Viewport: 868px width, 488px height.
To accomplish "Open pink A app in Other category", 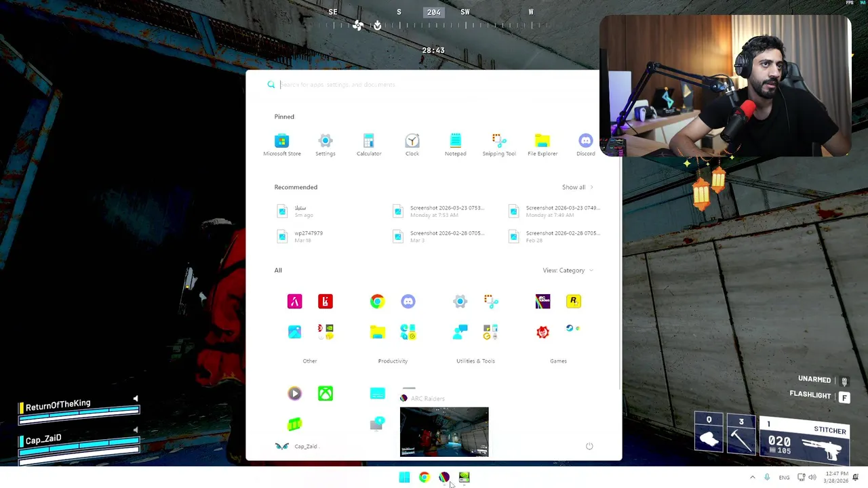I will [294, 301].
